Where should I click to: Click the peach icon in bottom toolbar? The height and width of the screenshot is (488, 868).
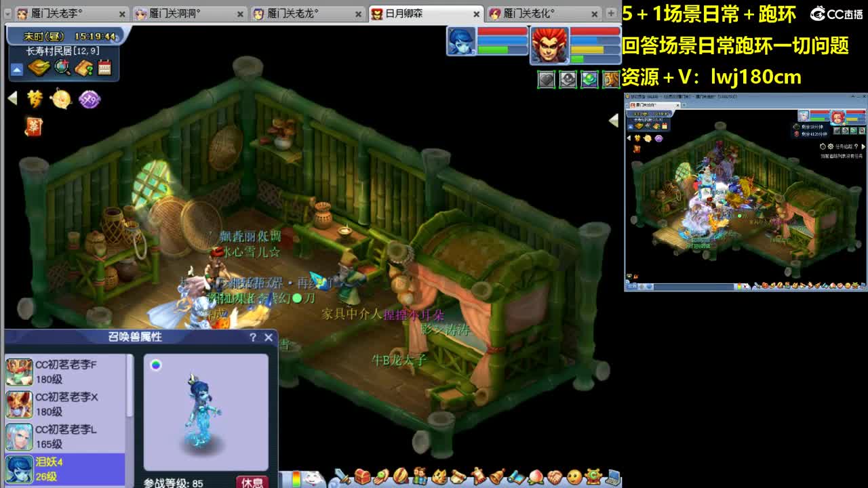(536, 477)
